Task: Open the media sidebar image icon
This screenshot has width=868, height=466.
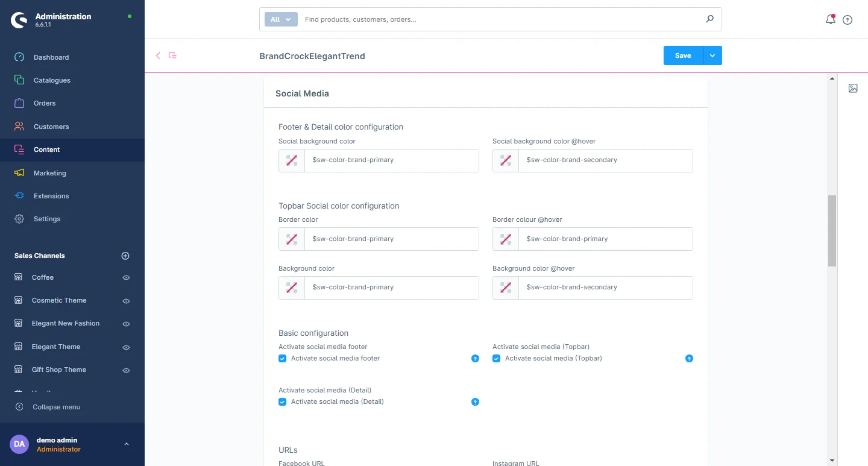Action: tap(853, 89)
